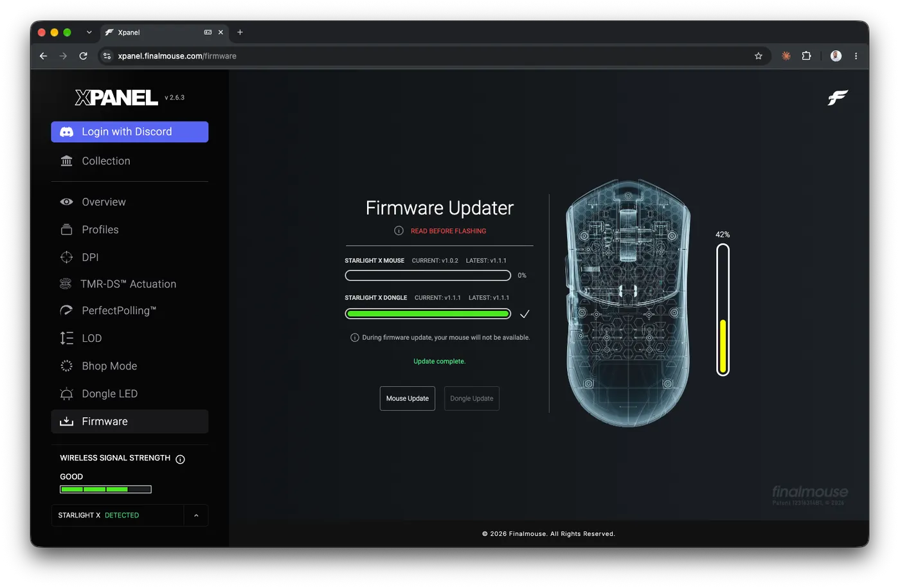Open the Chrome three-dot menu

[856, 56]
